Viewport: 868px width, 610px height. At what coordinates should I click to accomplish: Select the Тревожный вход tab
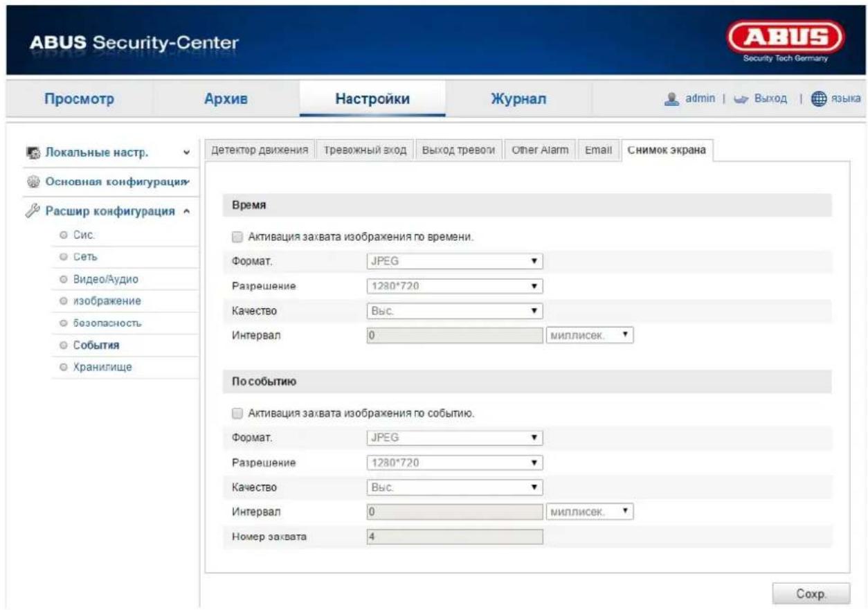click(365, 151)
